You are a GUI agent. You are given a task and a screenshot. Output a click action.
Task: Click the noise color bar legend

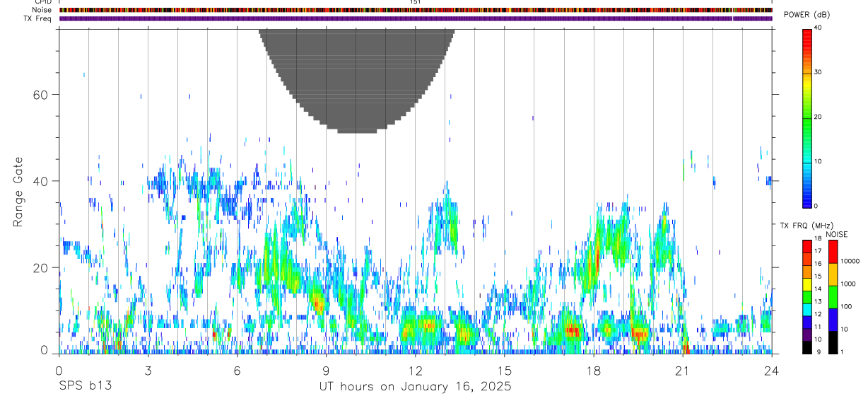833,296
